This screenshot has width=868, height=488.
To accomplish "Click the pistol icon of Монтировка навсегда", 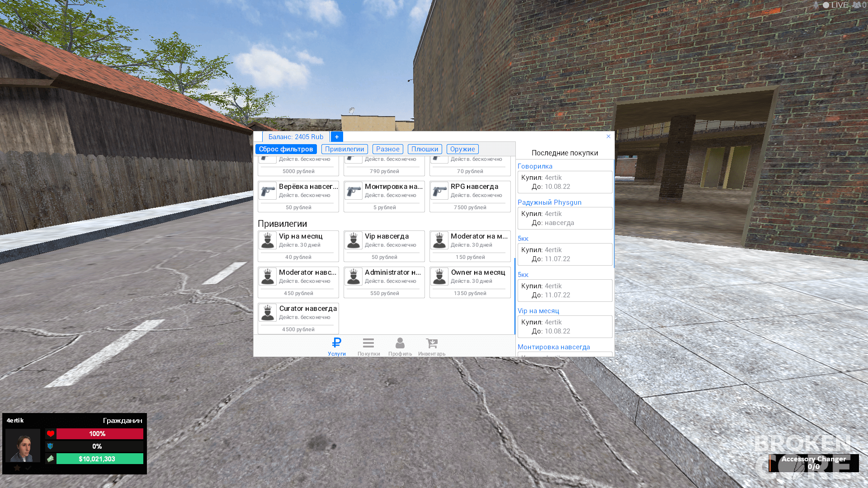I will click(x=354, y=191).
